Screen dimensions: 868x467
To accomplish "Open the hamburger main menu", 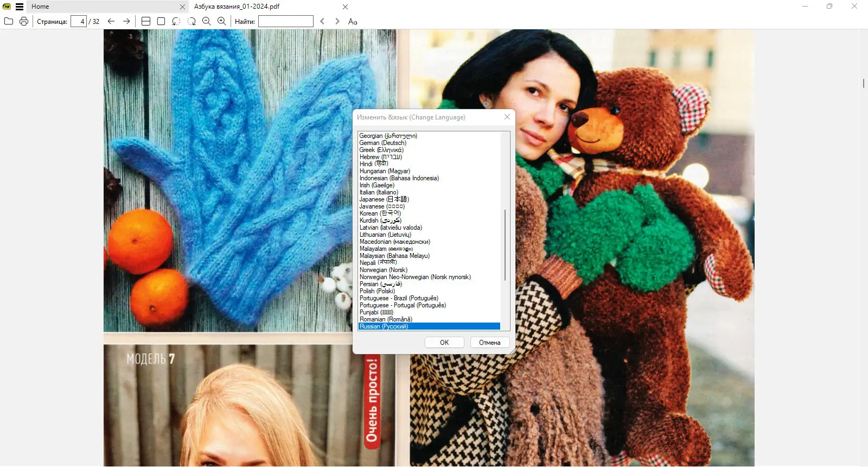I will pyautogui.click(x=20, y=7).
